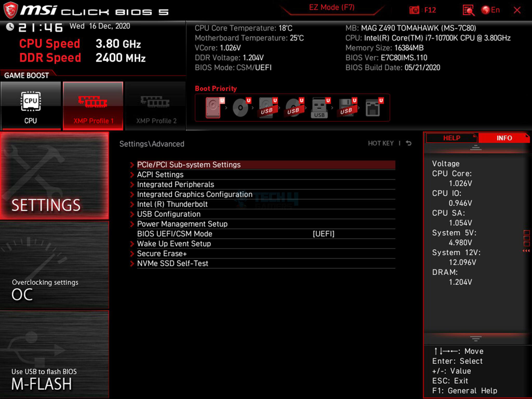
Task: Click the Settings\Advanced breadcrumb
Action: point(152,144)
